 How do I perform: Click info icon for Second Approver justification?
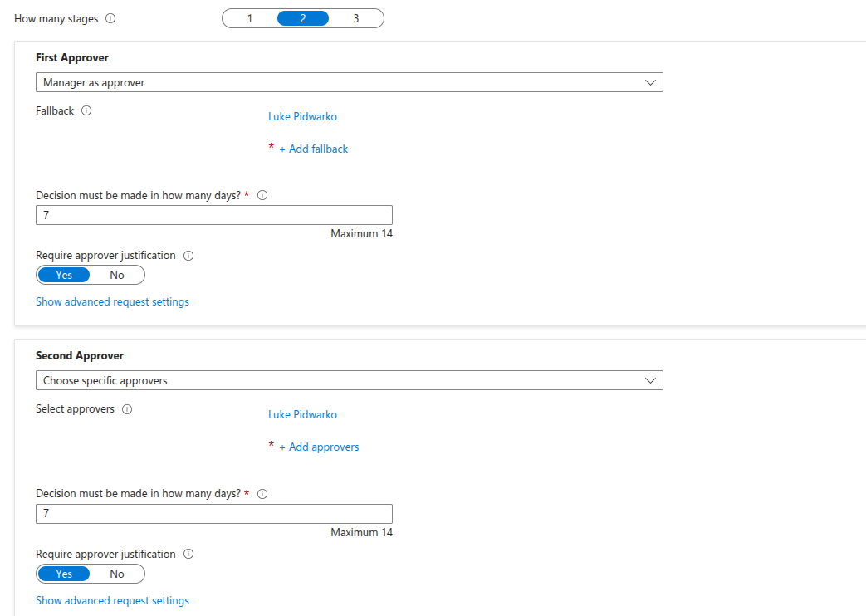(188, 554)
